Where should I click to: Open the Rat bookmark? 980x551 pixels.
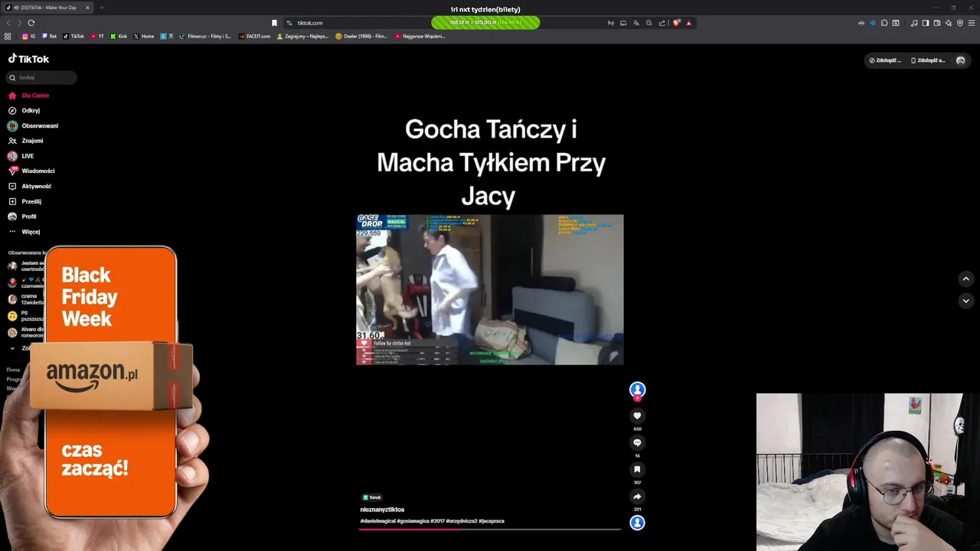click(49, 36)
